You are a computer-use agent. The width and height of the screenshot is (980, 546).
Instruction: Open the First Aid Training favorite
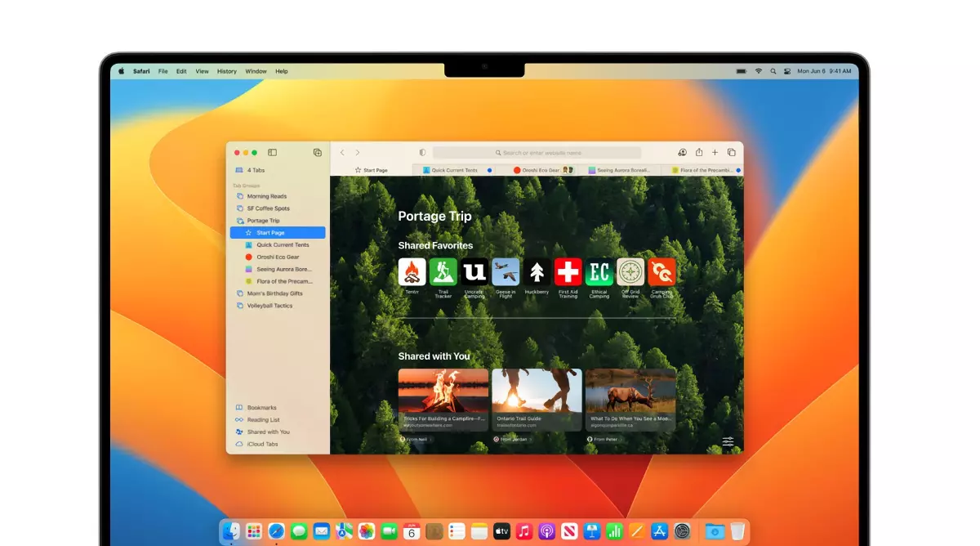(x=568, y=272)
